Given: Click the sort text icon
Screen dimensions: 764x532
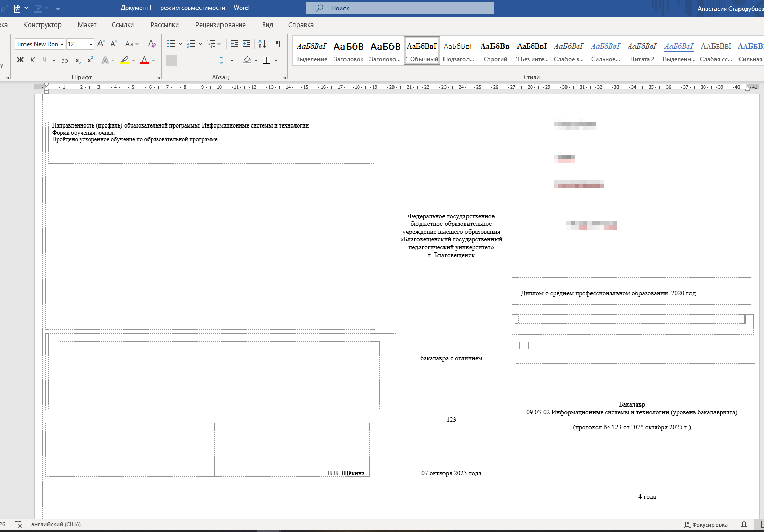Looking at the screenshot, I should (x=262, y=44).
